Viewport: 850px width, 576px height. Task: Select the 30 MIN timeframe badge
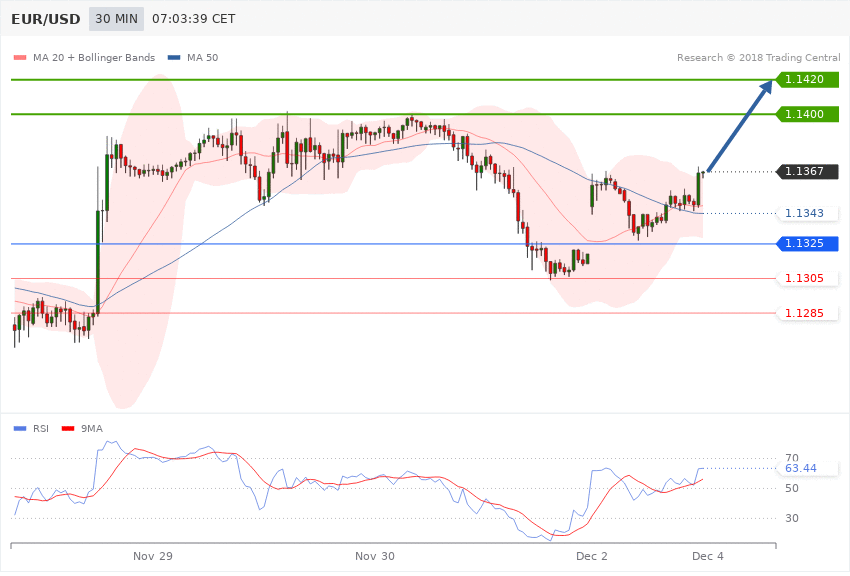pos(117,19)
